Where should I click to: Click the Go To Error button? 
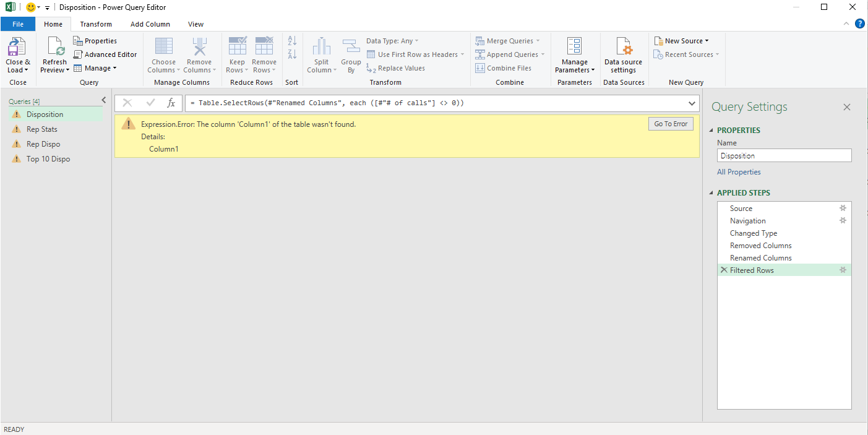tap(671, 124)
